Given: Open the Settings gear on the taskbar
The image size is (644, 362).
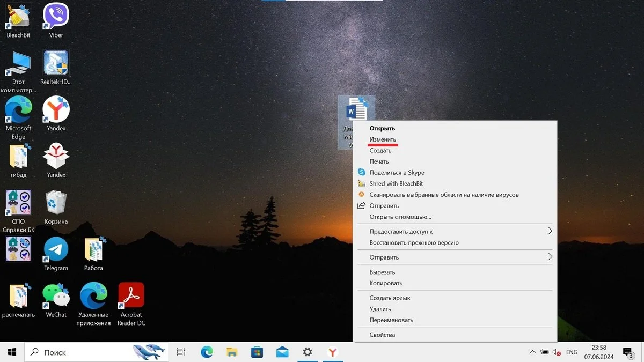Looking at the screenshot, I should (308, 352).
